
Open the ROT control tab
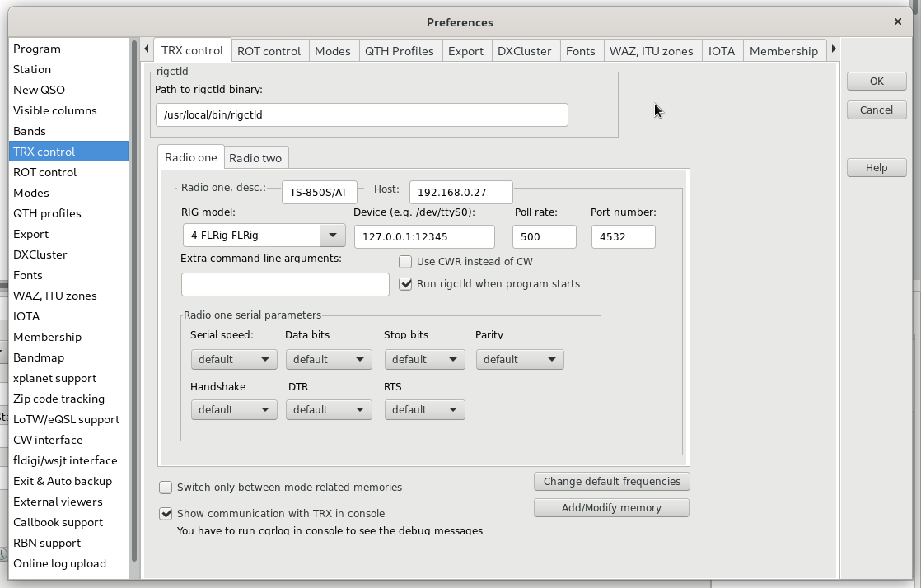pyautogui.click(x=269, y=51)
